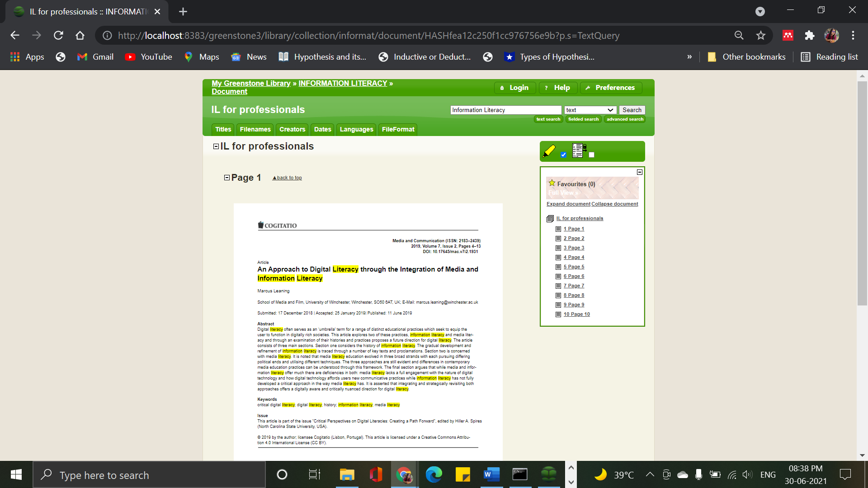Open the Word app in the taskbar
Image resolution: width=868 pixels, height=488 pixels.
click(491, 474)
